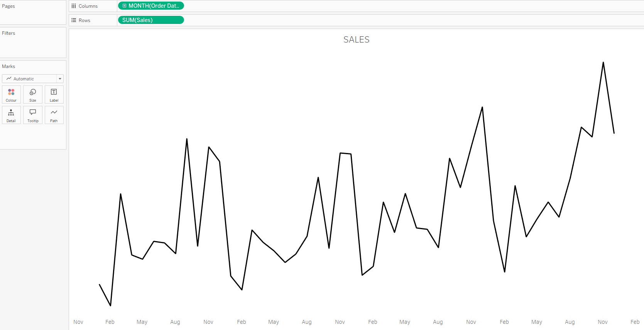The image size is (644, 330).
Task: Open the Automatic mark type dropdown
Action: pos(32,79)
